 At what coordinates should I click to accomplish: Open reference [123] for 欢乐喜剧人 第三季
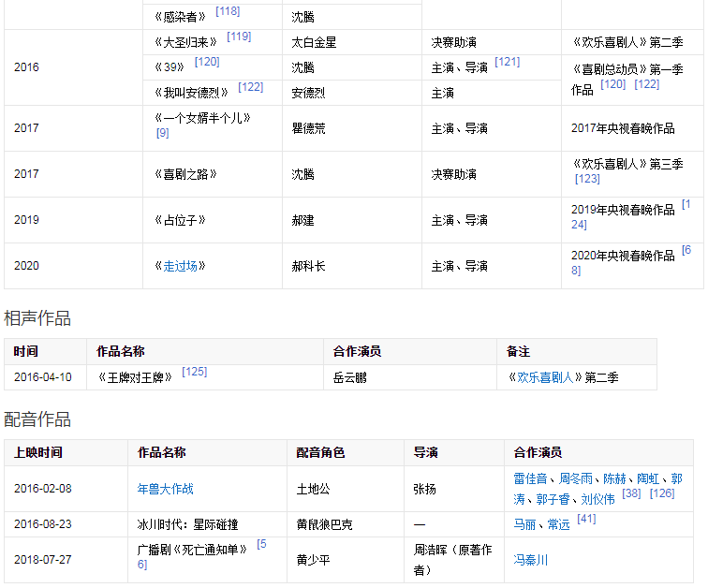(587, 179)
